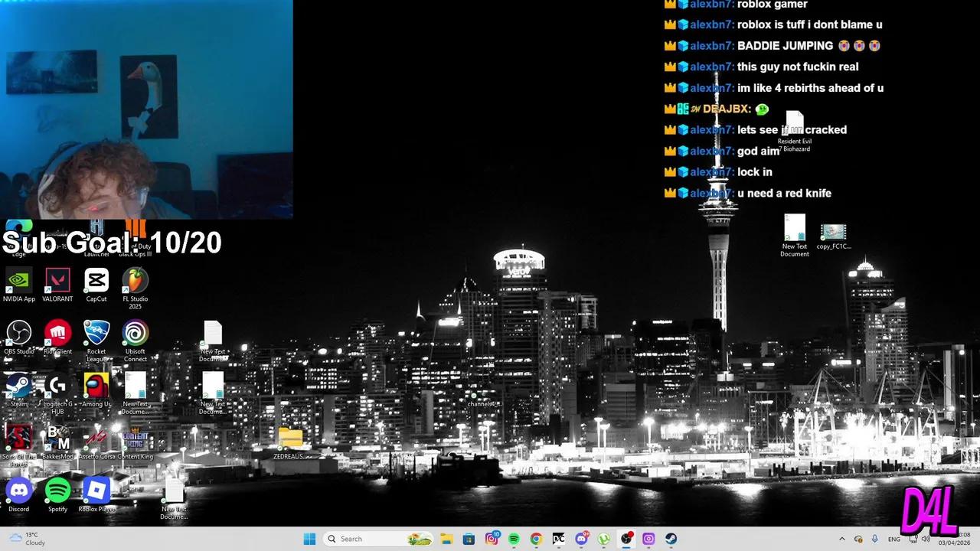
Task: Select the ZEDREALIS folder on the desktop
Action: tap(290, 439)
